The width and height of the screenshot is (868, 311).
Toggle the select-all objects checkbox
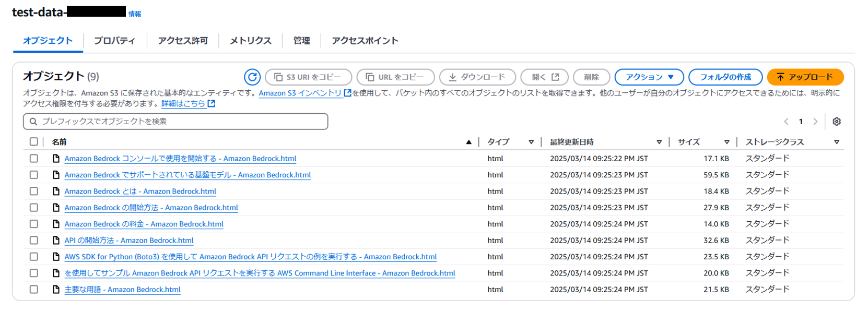[34, 141]
